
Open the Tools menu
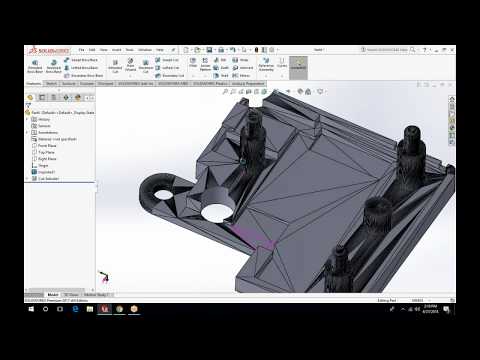129,50
